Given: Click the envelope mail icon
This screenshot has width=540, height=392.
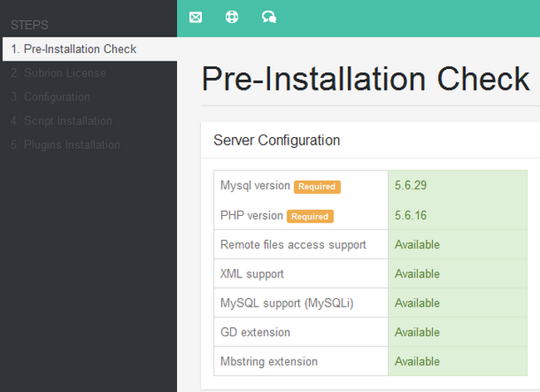Looking at the screenshot, I should pos(195,17).
